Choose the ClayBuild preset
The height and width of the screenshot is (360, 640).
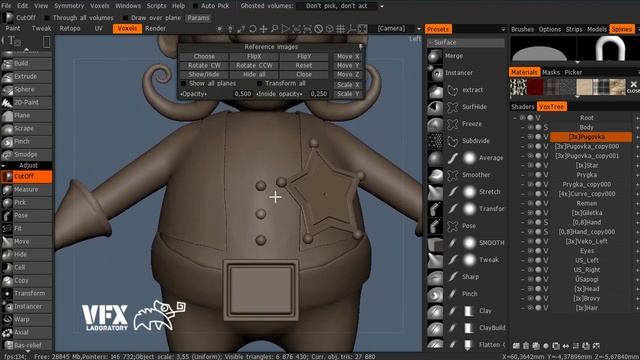pos(491,328)
